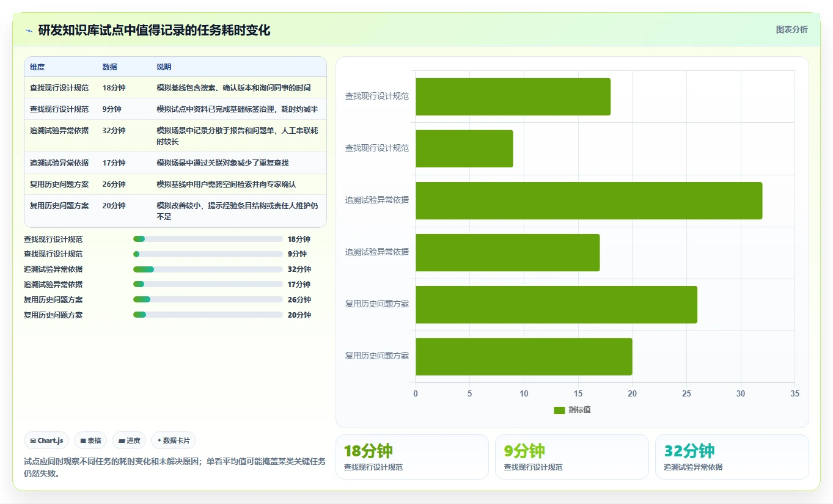
Task: Click the progress bar showing 18分钟
Action: [208, 239]
